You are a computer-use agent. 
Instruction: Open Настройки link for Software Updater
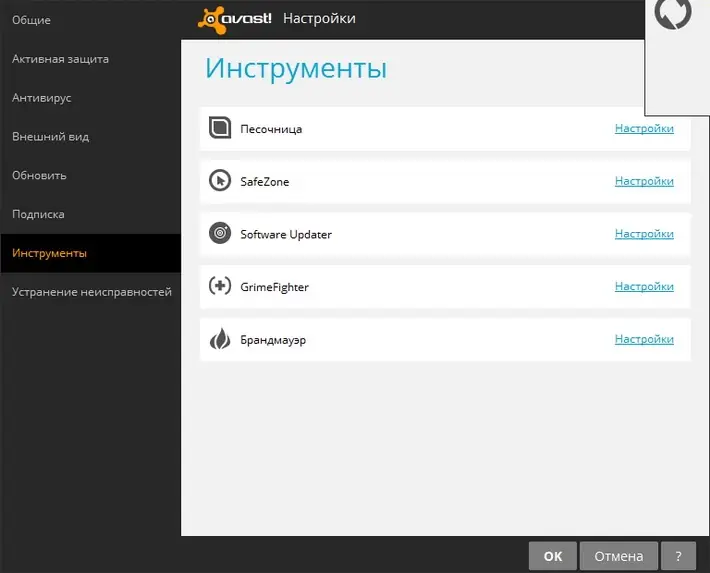click(x=644, y=234)
